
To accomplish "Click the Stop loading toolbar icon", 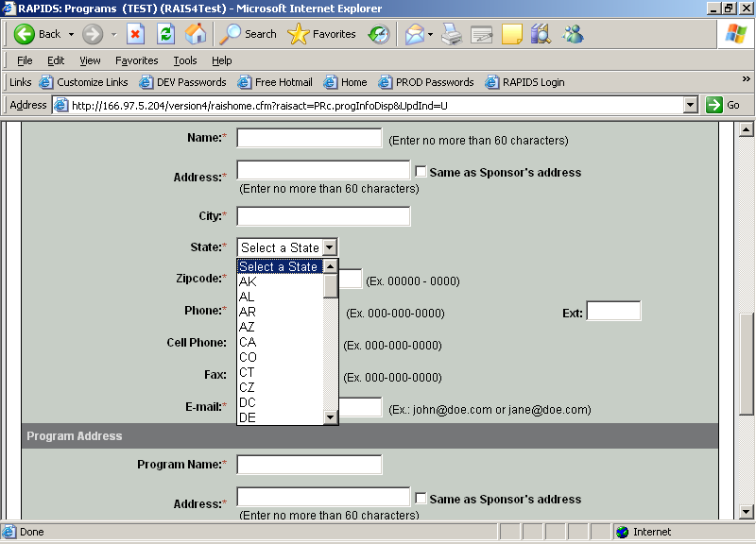I will 135,34.
